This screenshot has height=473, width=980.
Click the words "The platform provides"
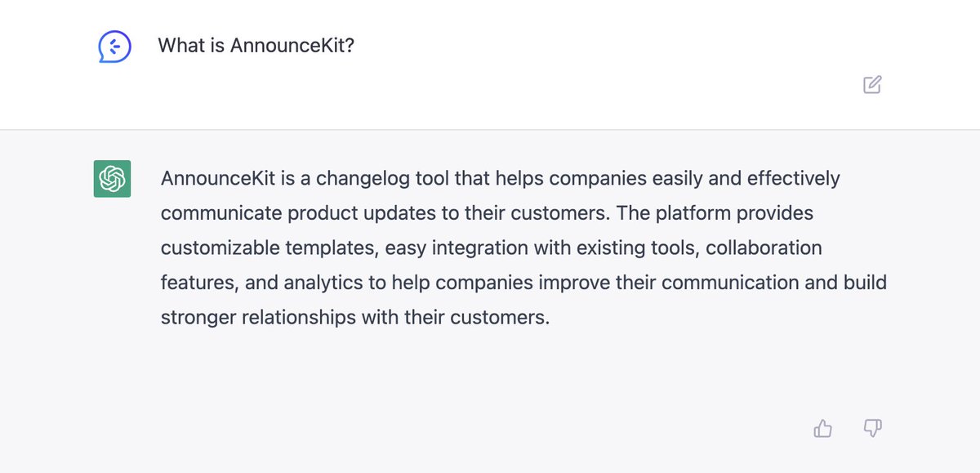(x=715, y=214)
